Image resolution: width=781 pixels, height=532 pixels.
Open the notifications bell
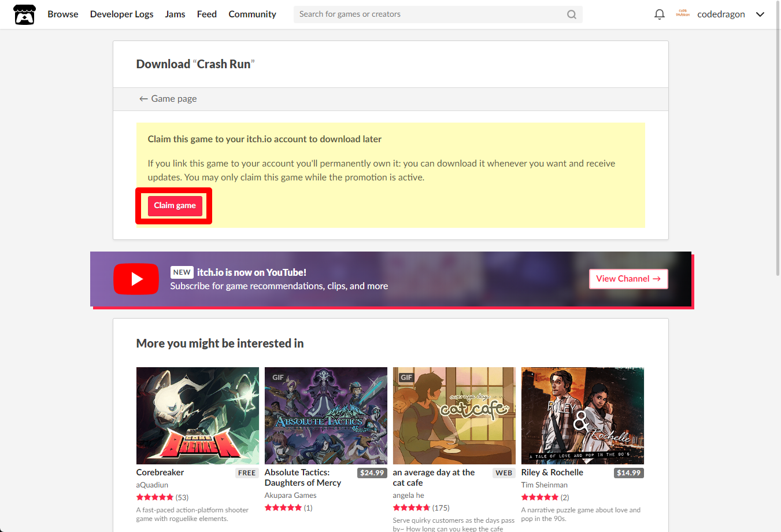click(659, 14)
